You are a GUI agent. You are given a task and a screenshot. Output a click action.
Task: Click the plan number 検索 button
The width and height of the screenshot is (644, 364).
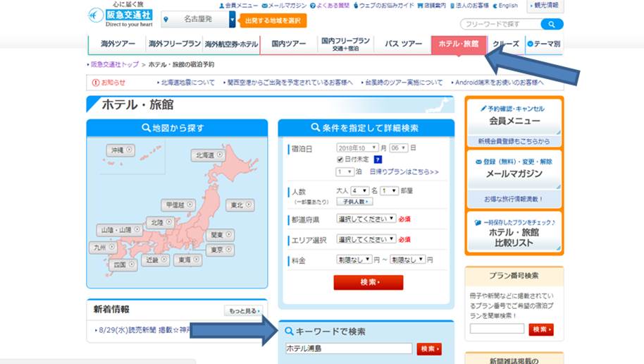[x=541, y=329]
